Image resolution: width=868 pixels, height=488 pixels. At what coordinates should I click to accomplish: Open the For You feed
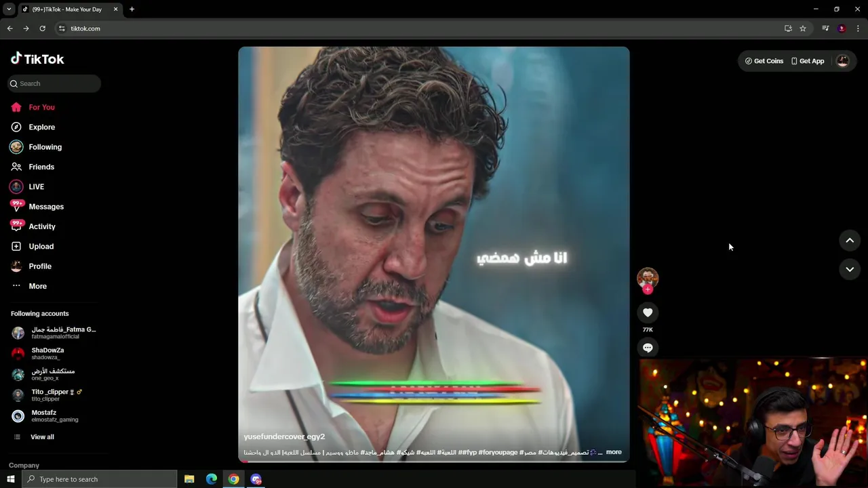click(x=41, y=107)
